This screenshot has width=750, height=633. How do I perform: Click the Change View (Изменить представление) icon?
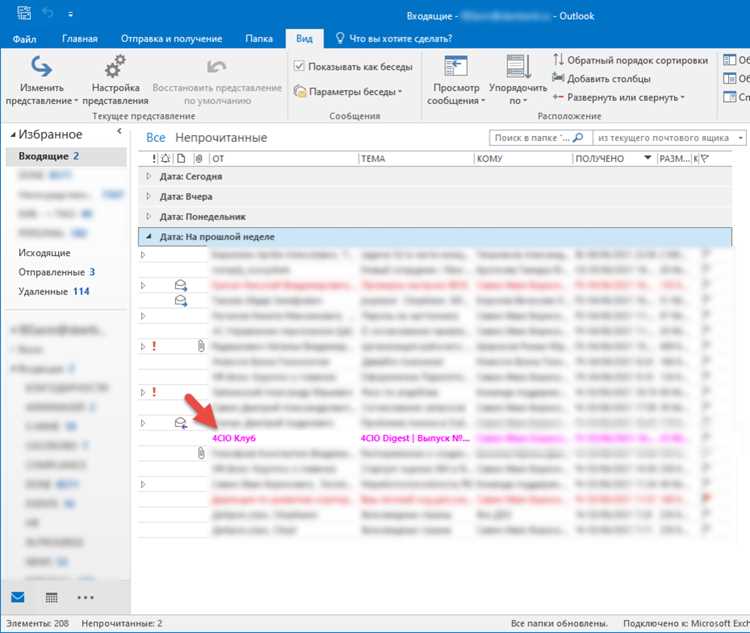pyautogui.click(x=42, y=67)
